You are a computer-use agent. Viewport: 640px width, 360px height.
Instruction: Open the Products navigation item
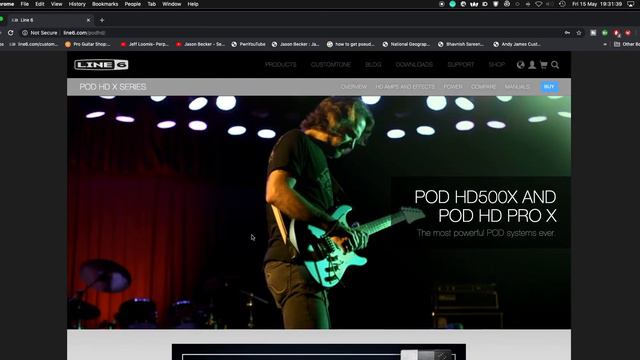[x=280, y=64]
